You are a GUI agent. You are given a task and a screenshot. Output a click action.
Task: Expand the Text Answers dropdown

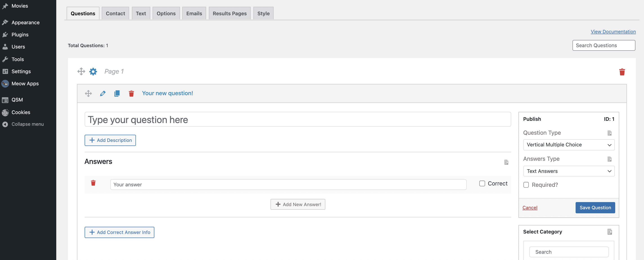click(x=569, y=171)
